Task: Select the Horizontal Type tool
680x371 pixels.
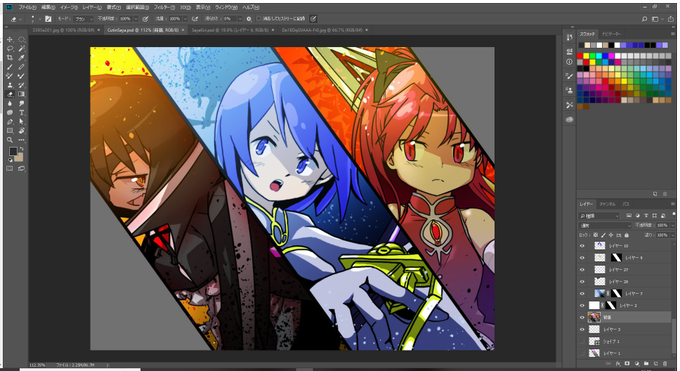Action: pyautogui.click(x=21, y=112)
